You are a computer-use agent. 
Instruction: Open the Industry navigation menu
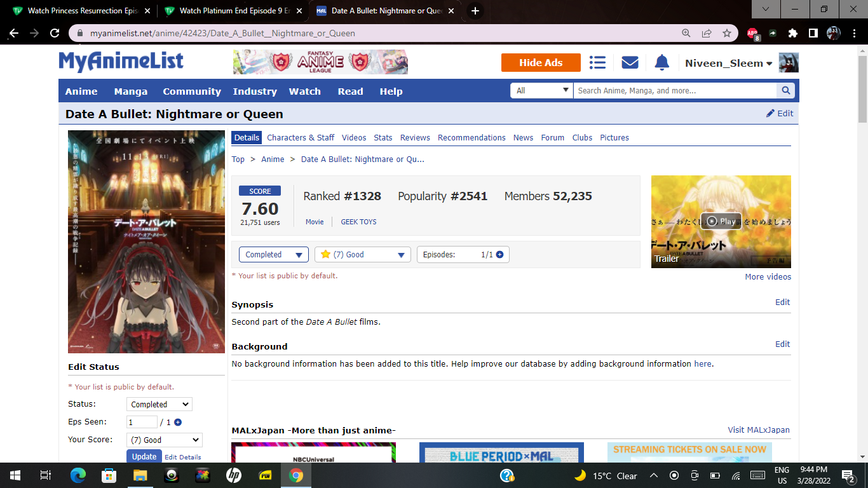pos(255,91)
